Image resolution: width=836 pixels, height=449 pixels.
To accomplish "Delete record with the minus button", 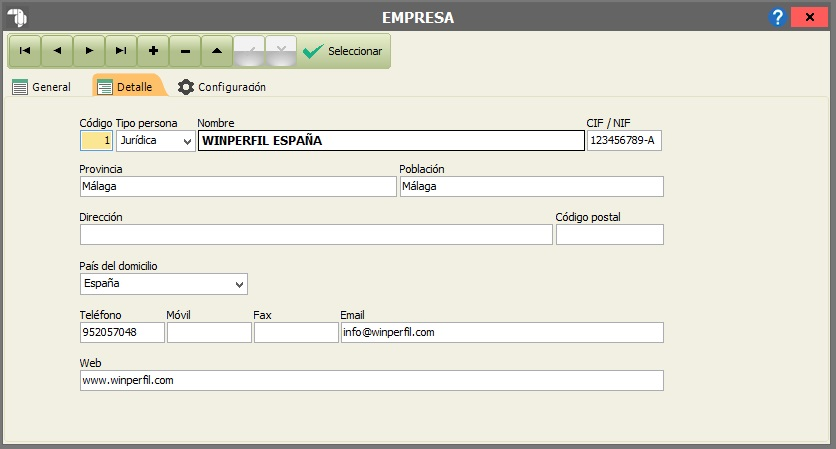I will [185, 51].
